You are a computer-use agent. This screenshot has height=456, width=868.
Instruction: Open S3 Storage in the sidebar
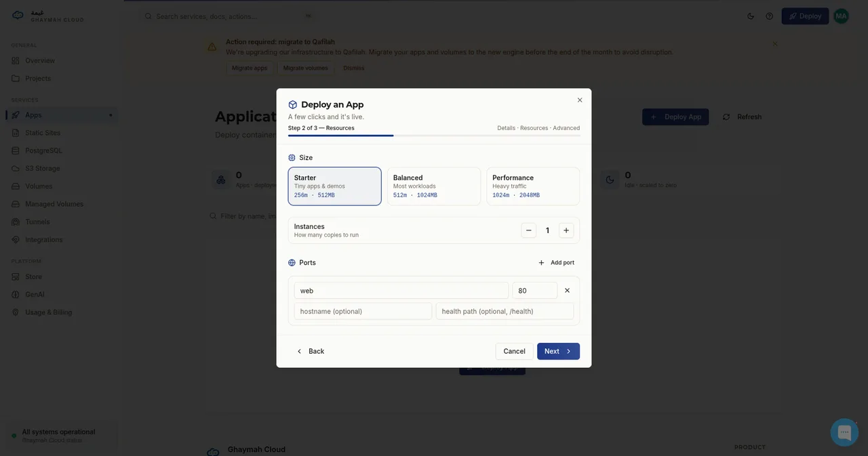62,169
